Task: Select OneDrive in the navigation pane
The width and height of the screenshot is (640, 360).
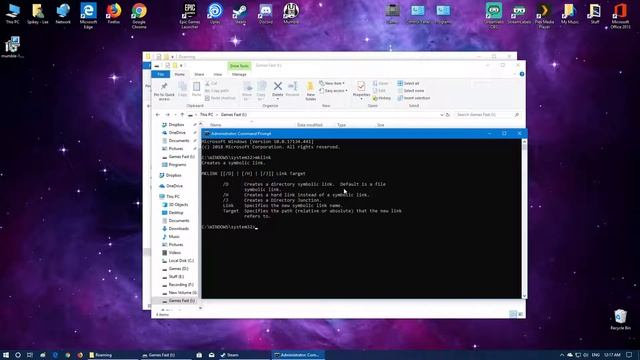Action: pyautogui.click(x=171, y=186)
